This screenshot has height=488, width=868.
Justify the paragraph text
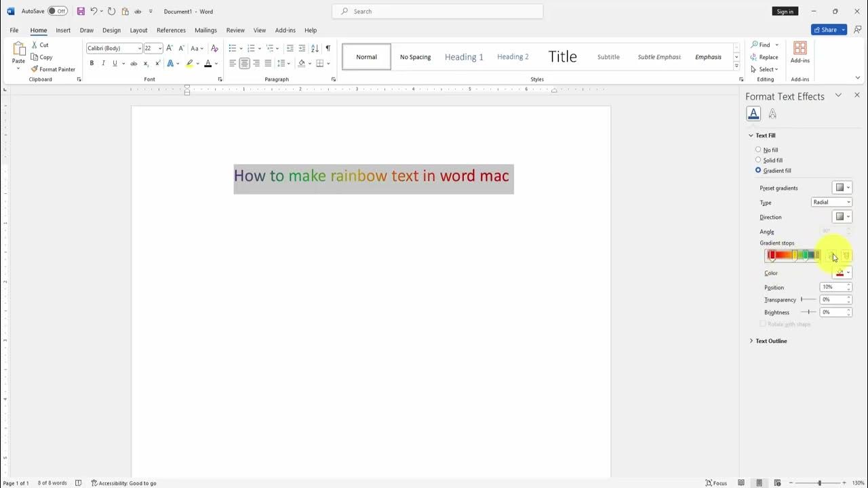pyautogui.click(x=268, y=63)
